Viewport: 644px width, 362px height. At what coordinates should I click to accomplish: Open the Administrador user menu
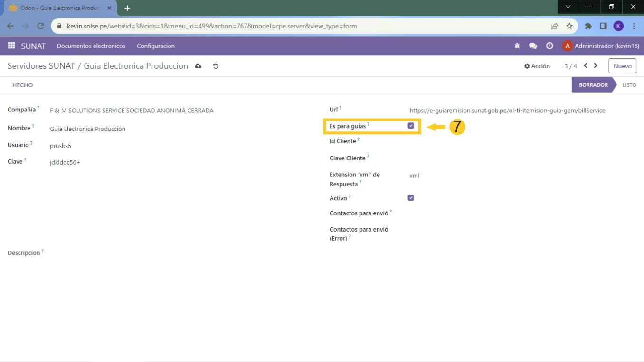pos(600,46)
